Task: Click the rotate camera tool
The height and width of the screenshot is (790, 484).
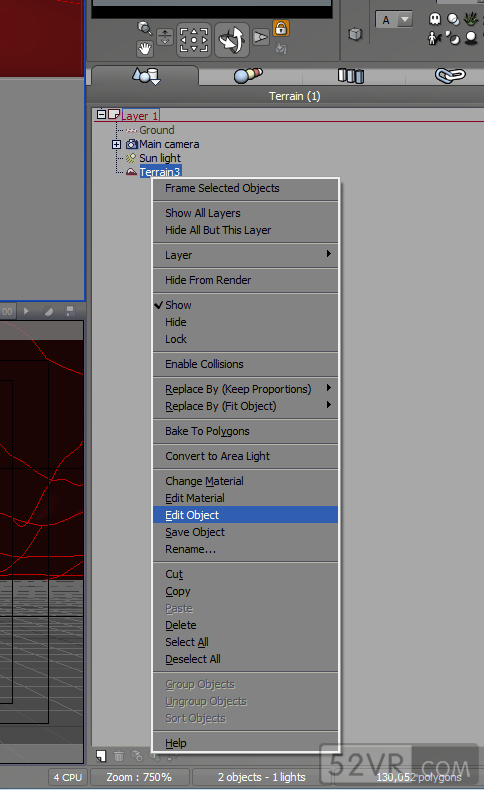Action: point(232,40)
